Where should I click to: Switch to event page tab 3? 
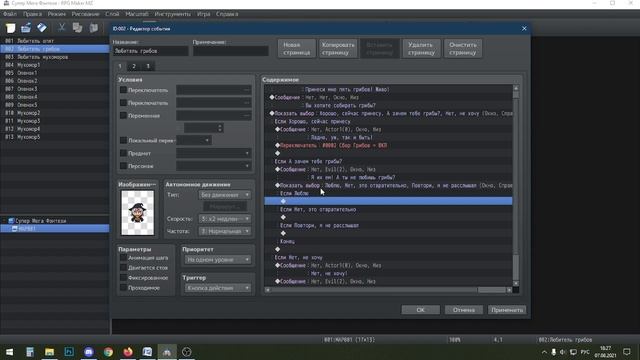(148, 66)
